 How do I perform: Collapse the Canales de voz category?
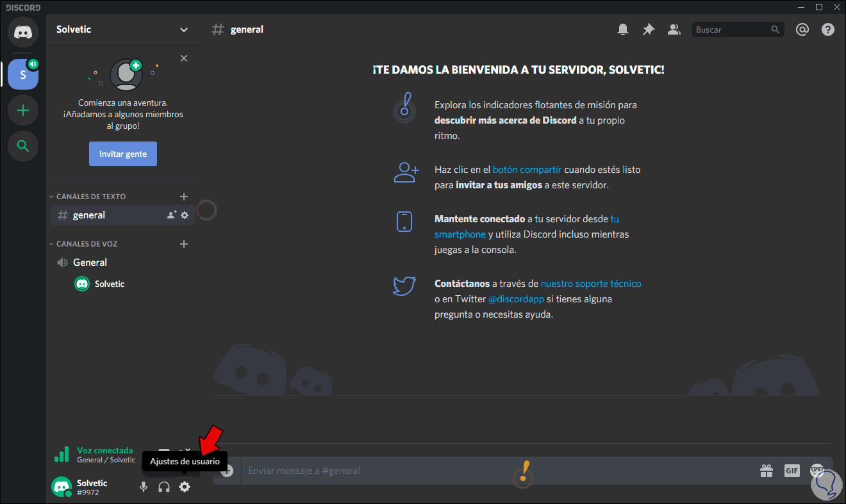point(83,244)
